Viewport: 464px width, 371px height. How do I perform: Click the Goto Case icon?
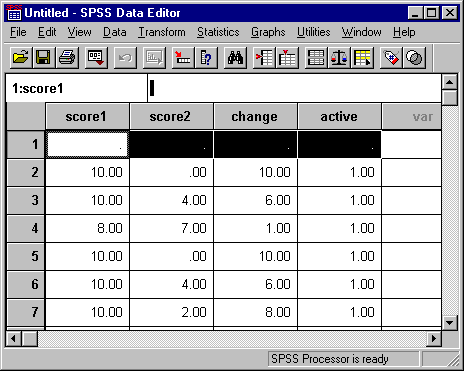click(183, 58)
